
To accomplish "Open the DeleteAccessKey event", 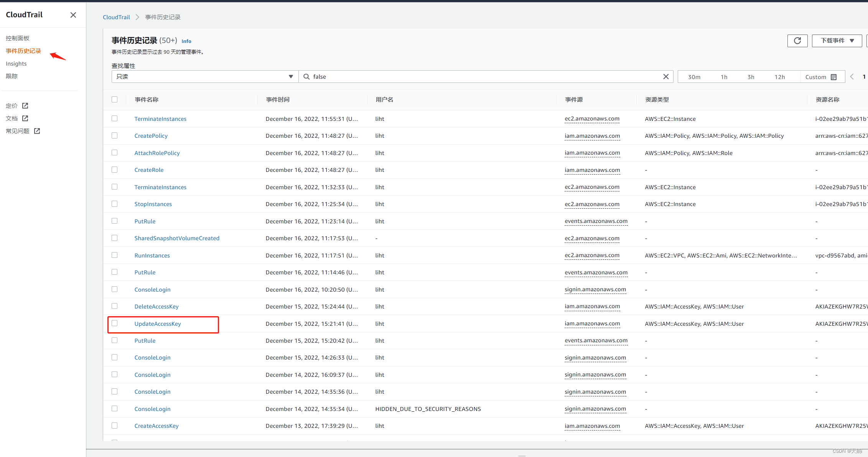I will pos(156,307).
